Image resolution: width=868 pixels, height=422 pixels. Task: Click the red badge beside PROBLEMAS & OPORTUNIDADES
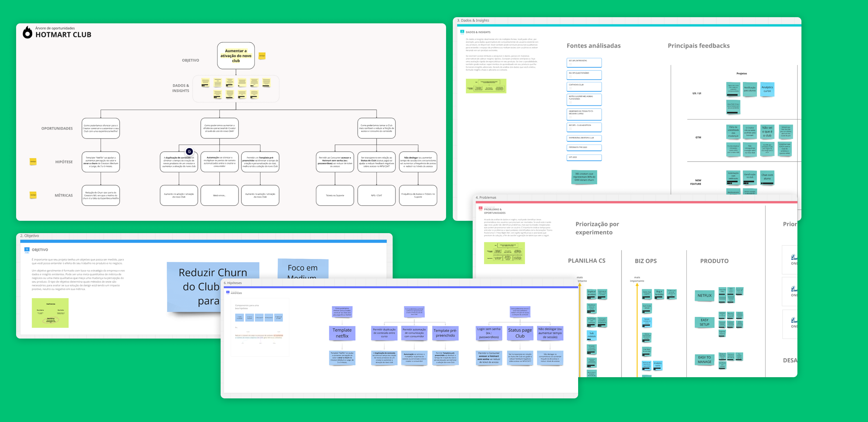click(480, 208)
